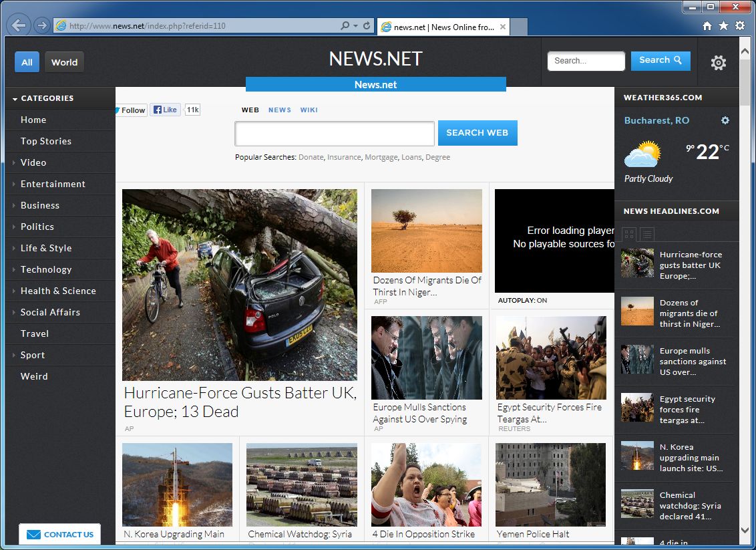
Task: Click the Bucharest, RO location link
Action: [x=656, y=120]
